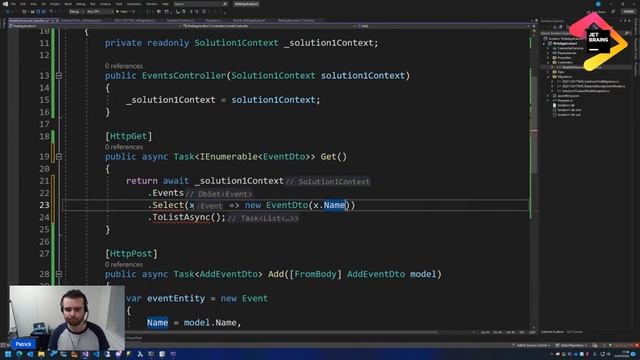Screen dimensions: 640x360
Task: Switch to Solution Explorer bottom tab
Action: [552, 332]
